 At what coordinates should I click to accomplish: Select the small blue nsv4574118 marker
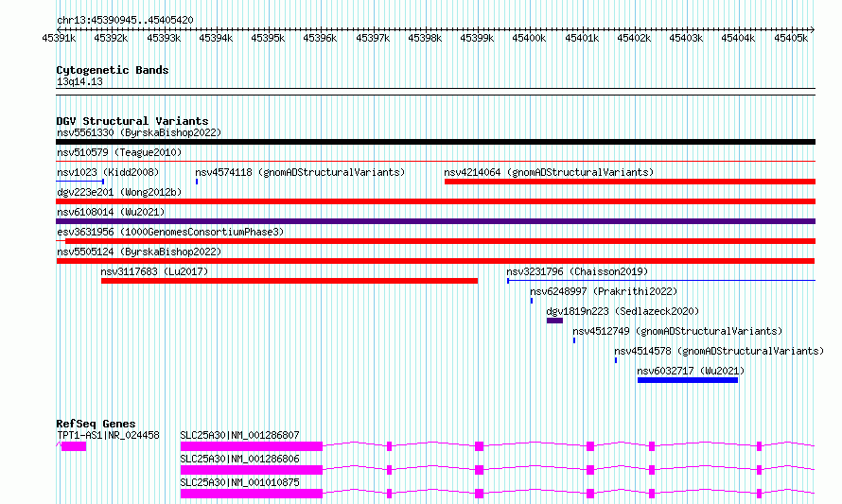click(x=197, y=182)
